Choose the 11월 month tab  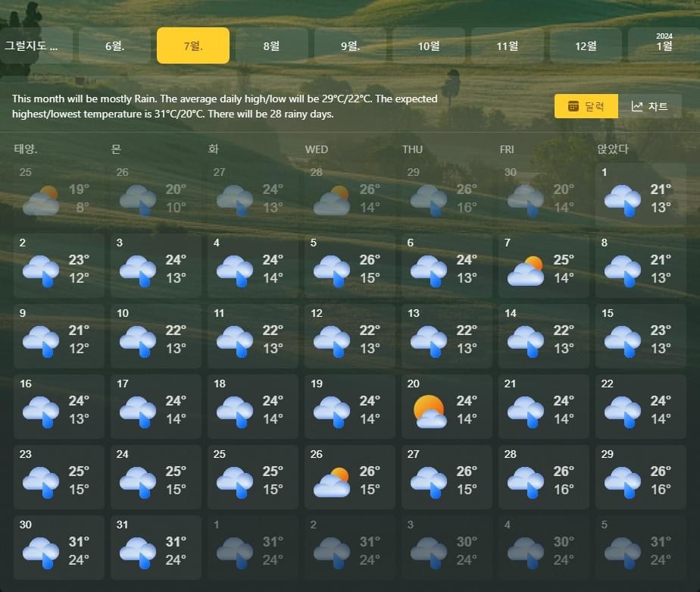pyautogui.click(x=507, y=45)
